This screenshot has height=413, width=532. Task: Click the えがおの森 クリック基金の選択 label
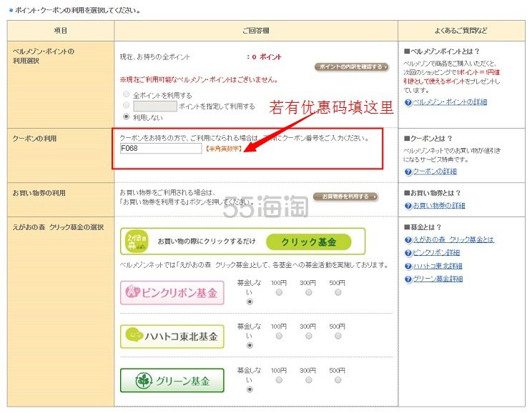point(58,227)
